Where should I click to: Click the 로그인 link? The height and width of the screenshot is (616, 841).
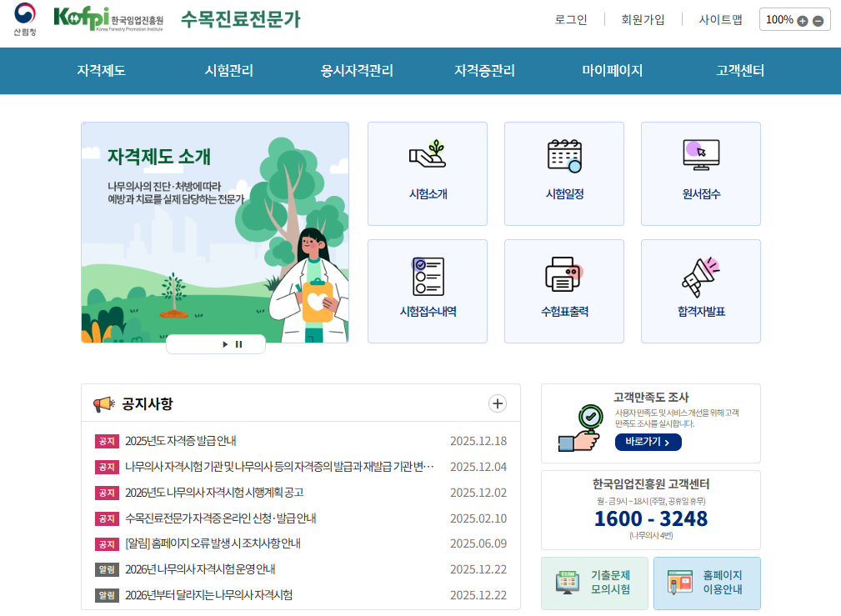coord(571,20)
